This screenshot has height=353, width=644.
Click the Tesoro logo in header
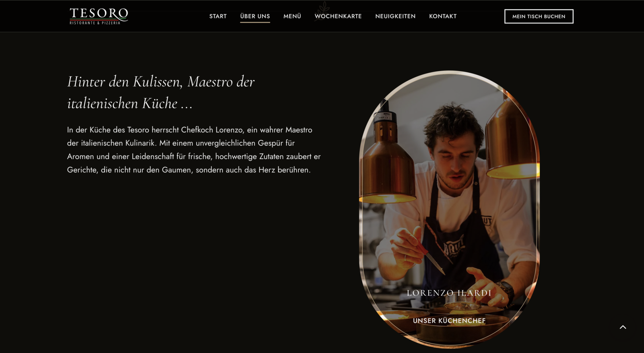[x=99, y=16]
